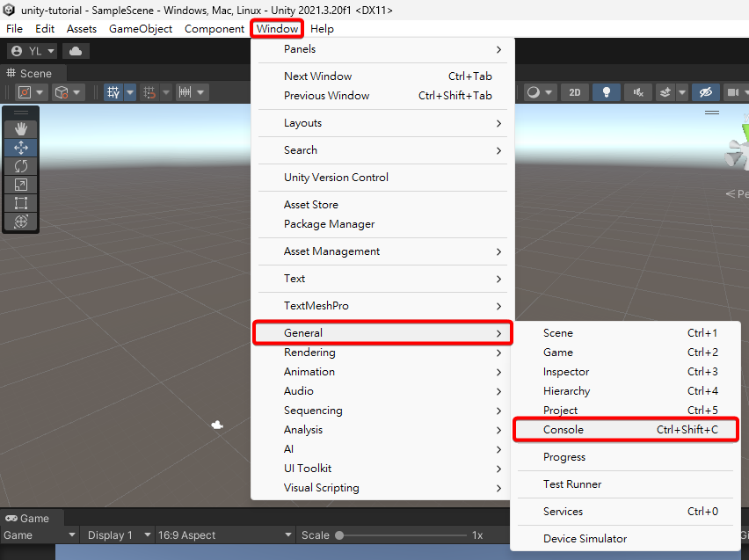Expand the Layouts submenu
Screen dimensions: 749x560
pos(382,123)
